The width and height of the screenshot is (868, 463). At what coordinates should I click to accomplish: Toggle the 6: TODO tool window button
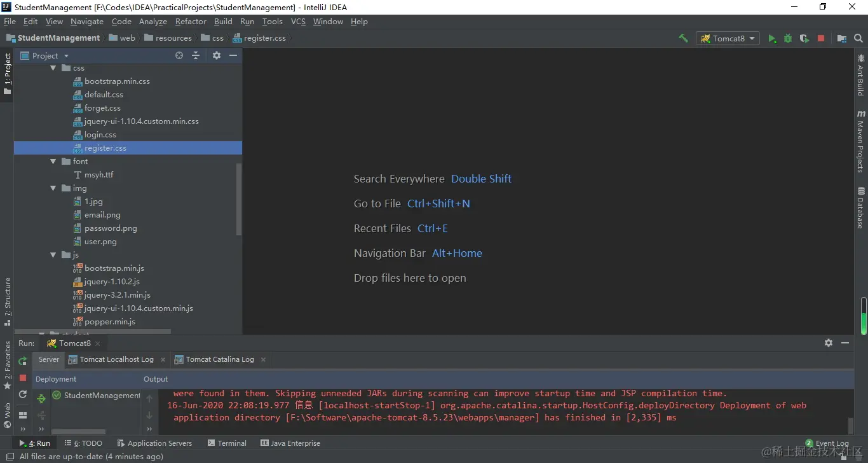[83, 443]
